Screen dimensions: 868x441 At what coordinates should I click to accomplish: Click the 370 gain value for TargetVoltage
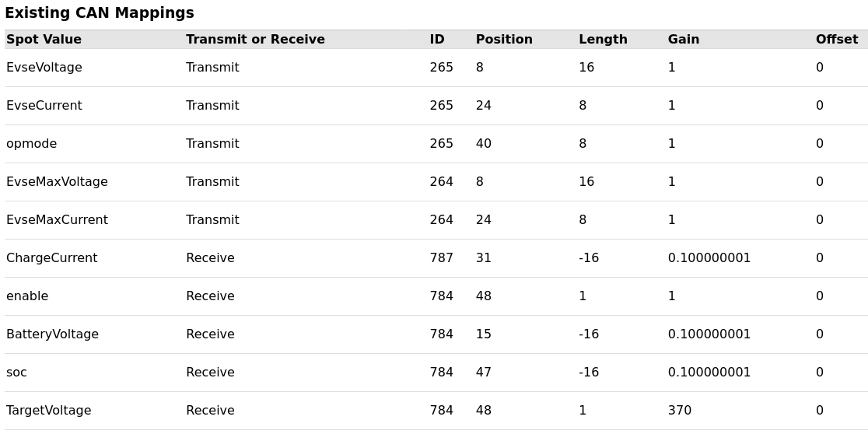680,411
